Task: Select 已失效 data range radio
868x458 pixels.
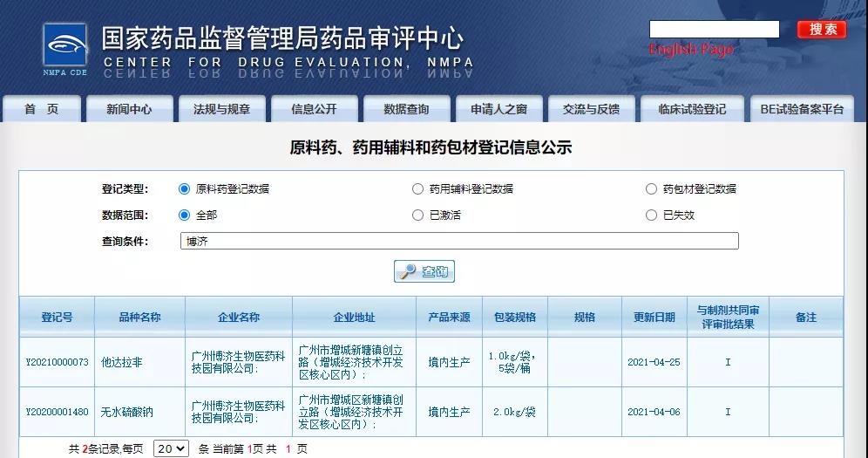Action: click(651, 215)
